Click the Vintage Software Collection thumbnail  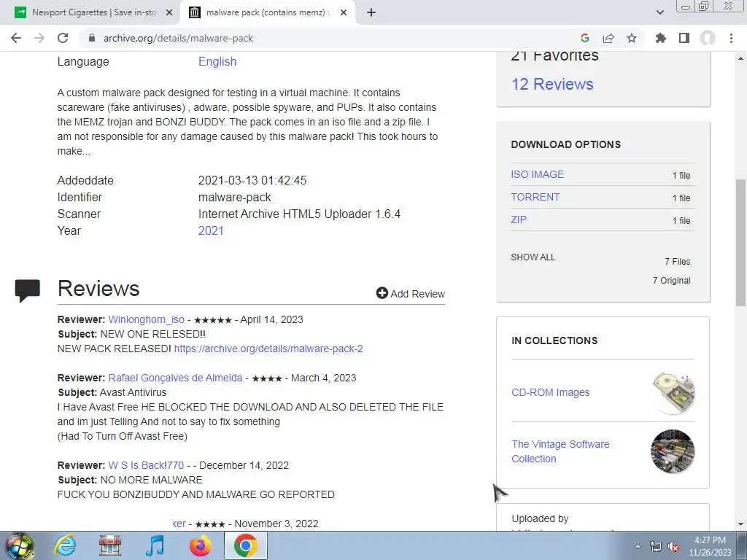[x=673, y=451]
